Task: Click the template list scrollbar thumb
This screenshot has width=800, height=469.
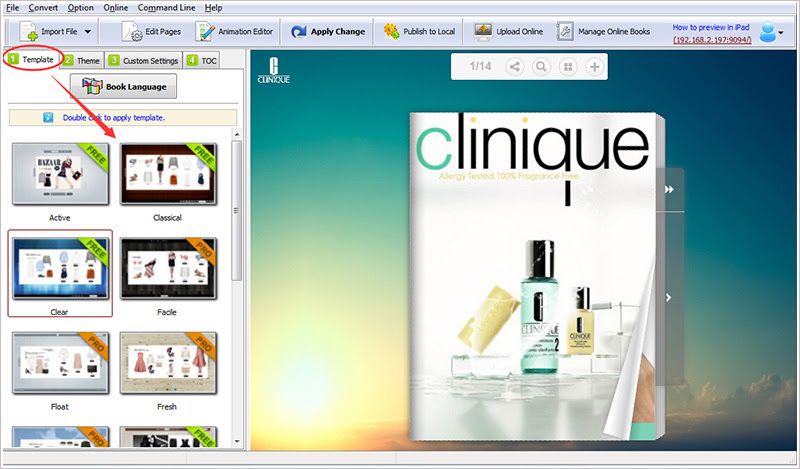Action: pyautogui.click(x=236, y=210)
